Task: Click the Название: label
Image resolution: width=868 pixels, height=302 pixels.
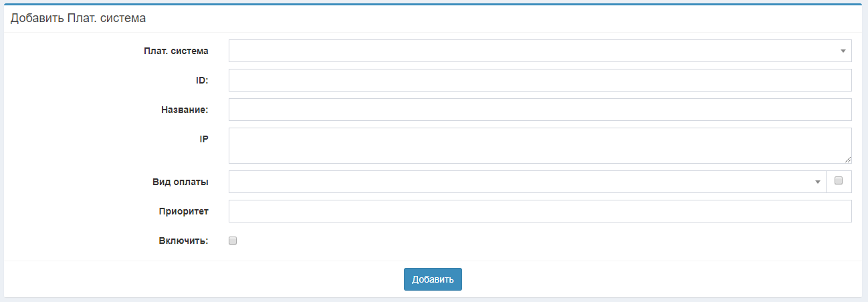Action: (185, 110)
